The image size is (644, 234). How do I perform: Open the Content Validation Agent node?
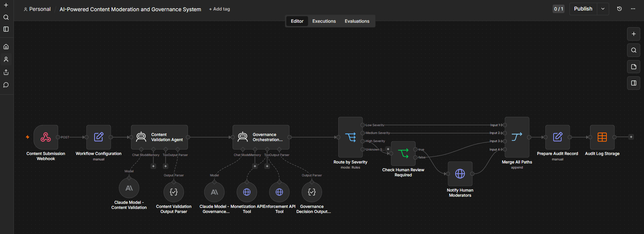click(x=159, y=137)
